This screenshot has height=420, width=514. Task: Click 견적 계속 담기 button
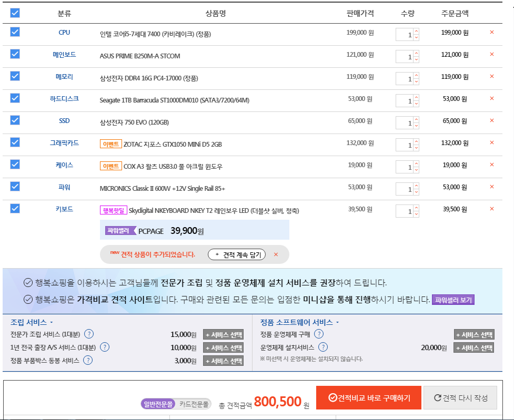coord(237,254)
